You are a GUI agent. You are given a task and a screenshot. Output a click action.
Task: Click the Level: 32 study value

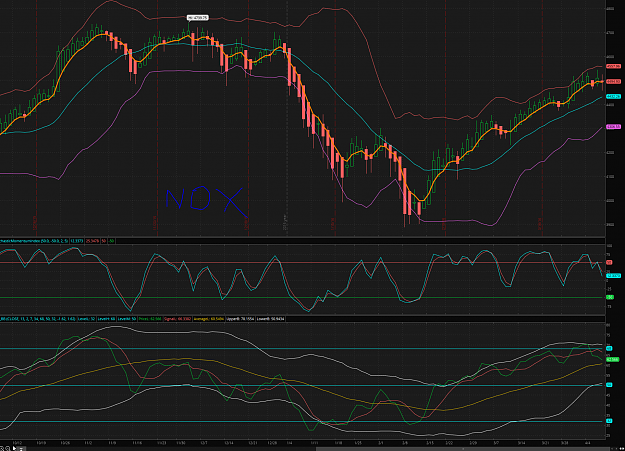[86, 319]
